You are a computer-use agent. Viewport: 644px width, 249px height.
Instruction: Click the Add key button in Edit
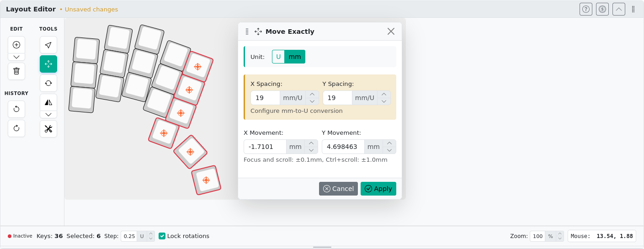coord(16,45)
